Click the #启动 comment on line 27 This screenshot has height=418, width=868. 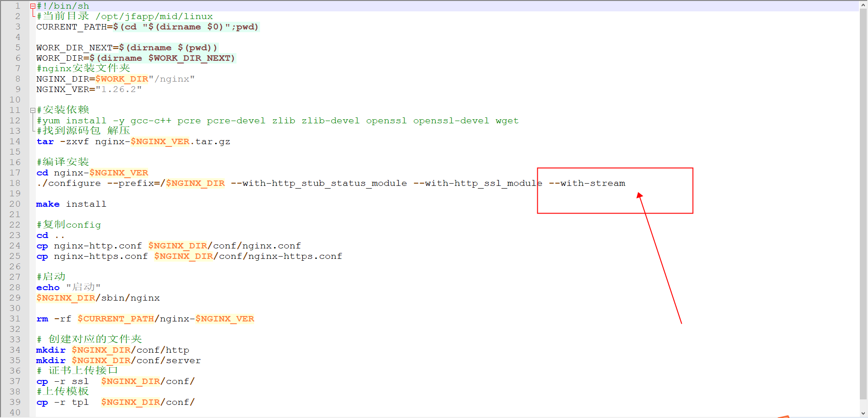pyautogui.click(x=51, y=277)
